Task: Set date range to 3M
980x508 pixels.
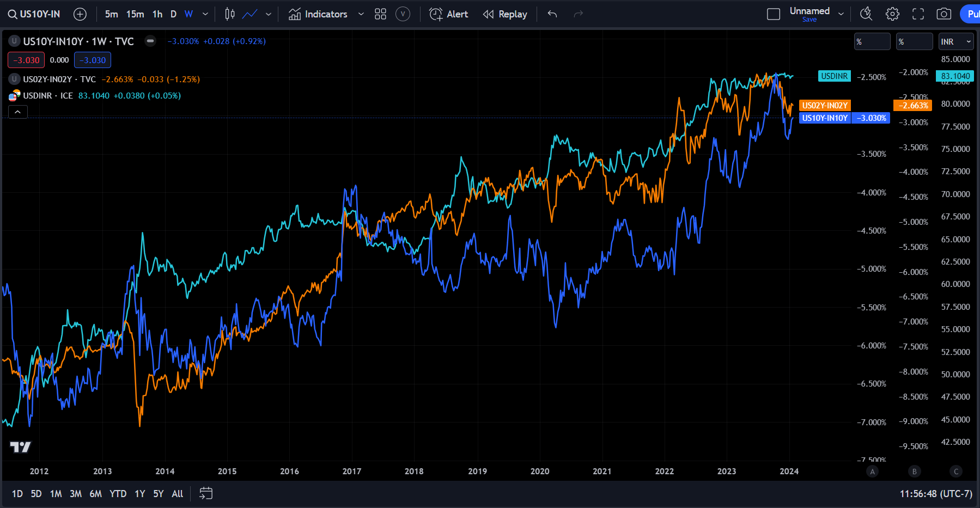Action: point(76,494)
